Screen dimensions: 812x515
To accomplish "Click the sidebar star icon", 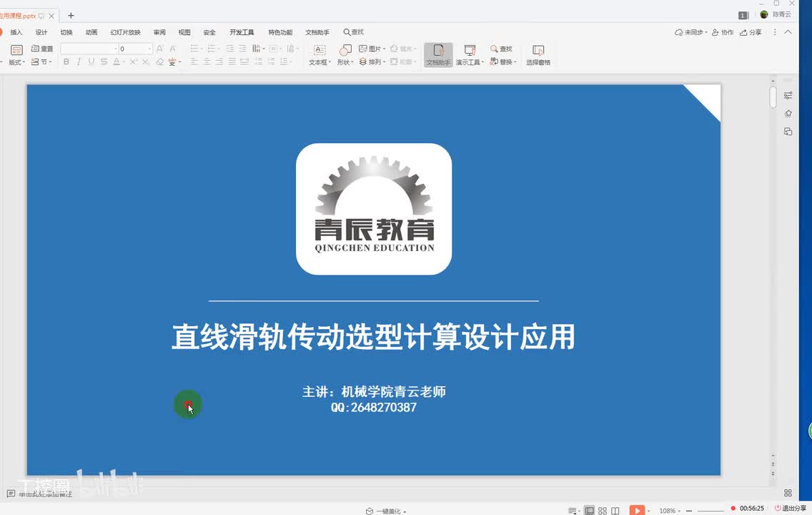I will [x=788, y=114].
